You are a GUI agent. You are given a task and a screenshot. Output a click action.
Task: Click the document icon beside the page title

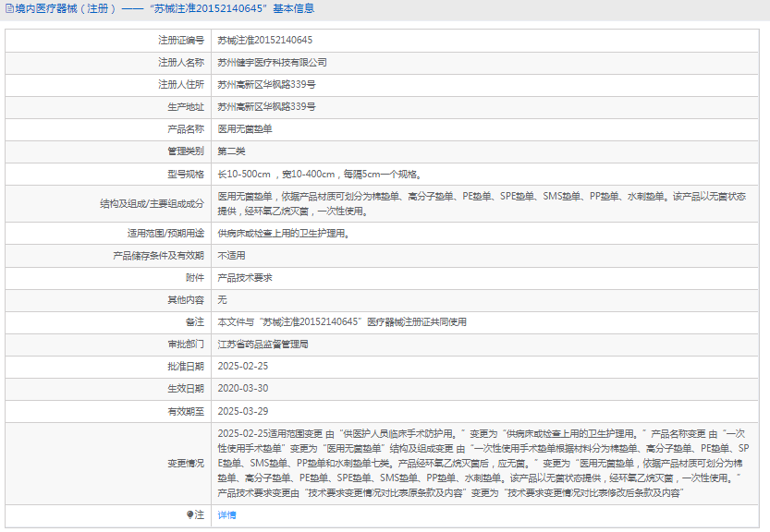[x=9, y=8]
